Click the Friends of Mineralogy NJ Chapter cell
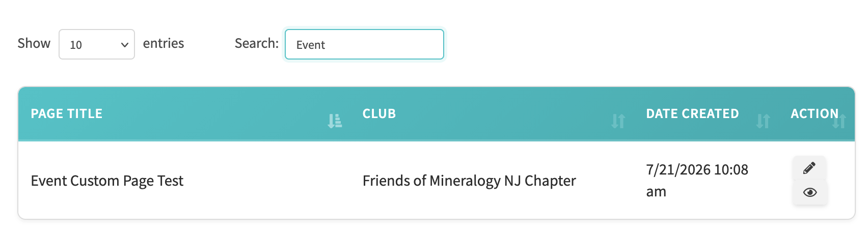Screen dimensions: 868x231 click(469, 181)
